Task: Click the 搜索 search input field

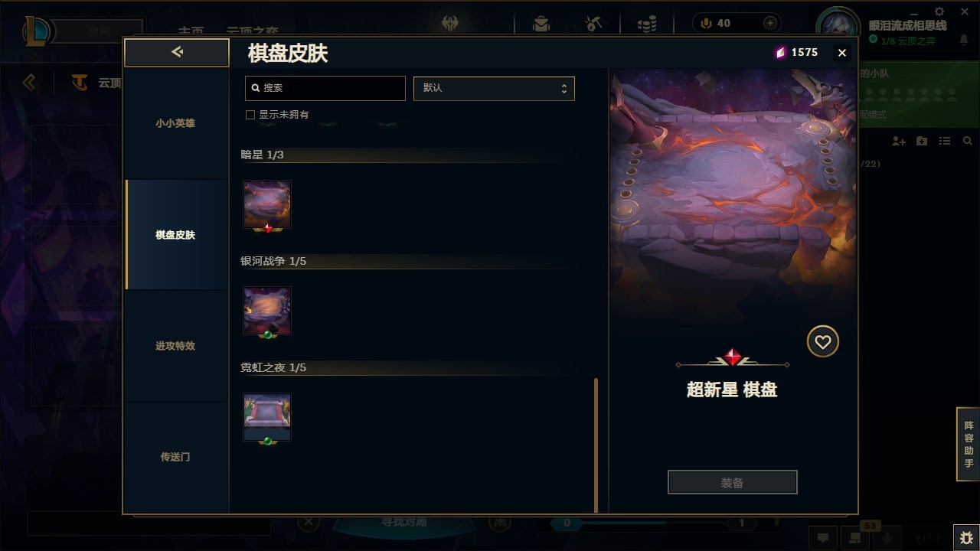Action: [325, 88]
